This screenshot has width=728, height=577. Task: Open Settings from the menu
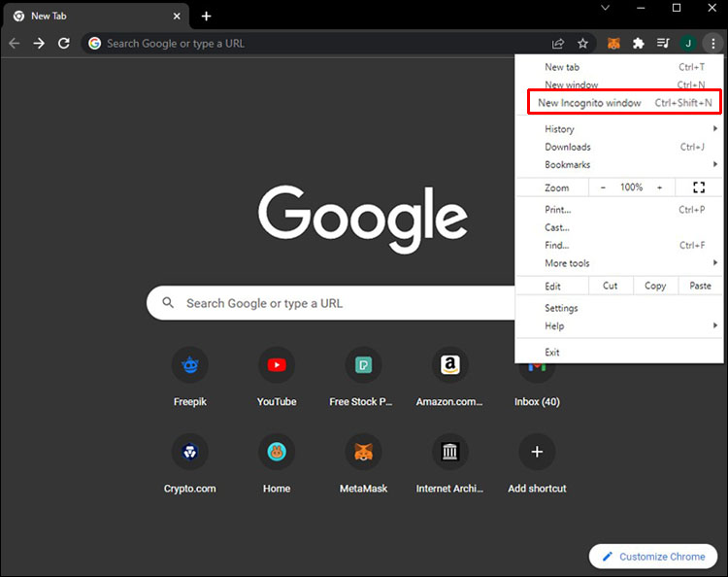click(x=619, y=308)
